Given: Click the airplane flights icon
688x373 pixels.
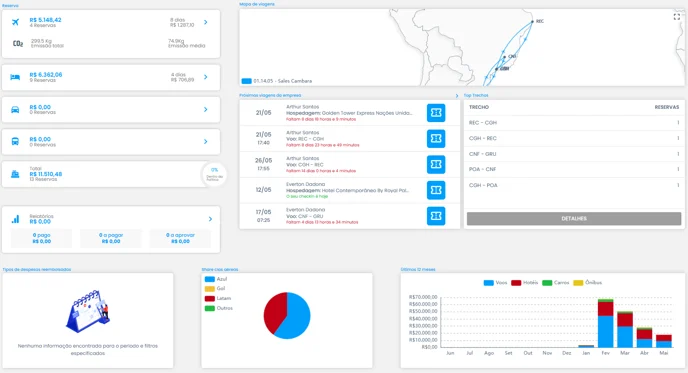Looking at the screenshot, I should (15, 22).
